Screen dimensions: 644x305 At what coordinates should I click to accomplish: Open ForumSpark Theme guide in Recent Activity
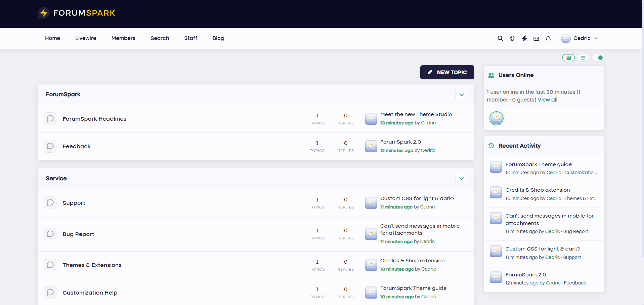coord(539,164)
